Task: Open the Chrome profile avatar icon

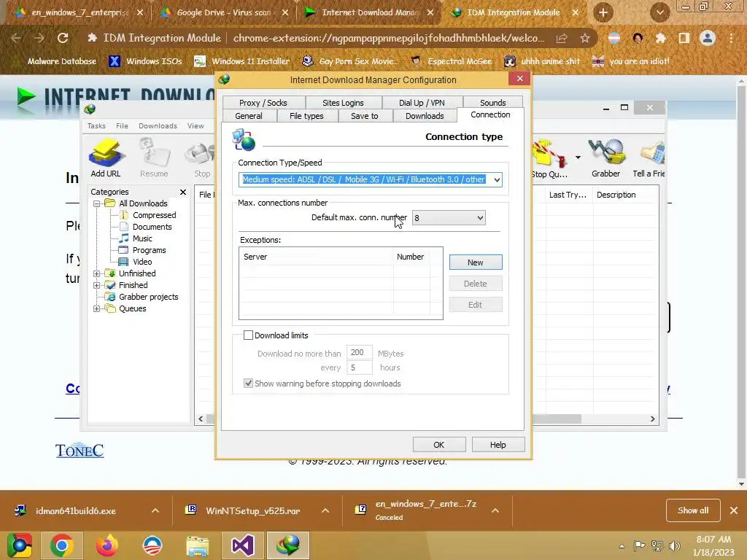Action: click(708, 38)
